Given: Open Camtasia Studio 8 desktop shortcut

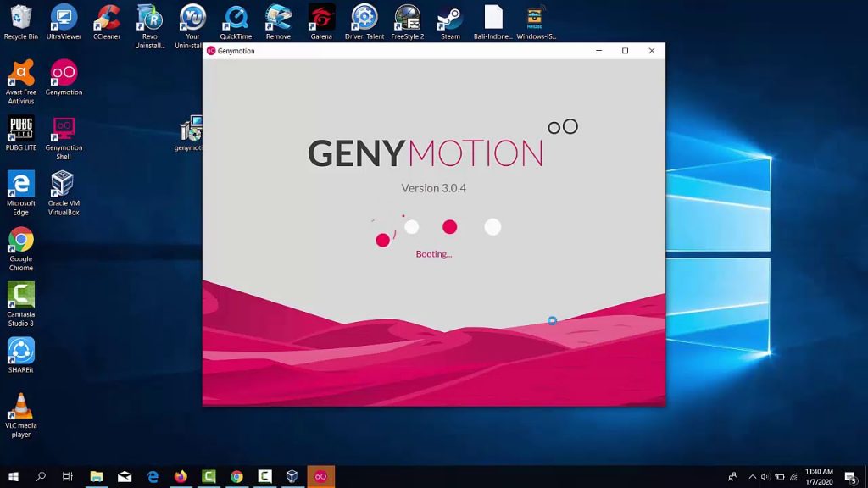Looking at the screenshot, I should pos(21,297).
